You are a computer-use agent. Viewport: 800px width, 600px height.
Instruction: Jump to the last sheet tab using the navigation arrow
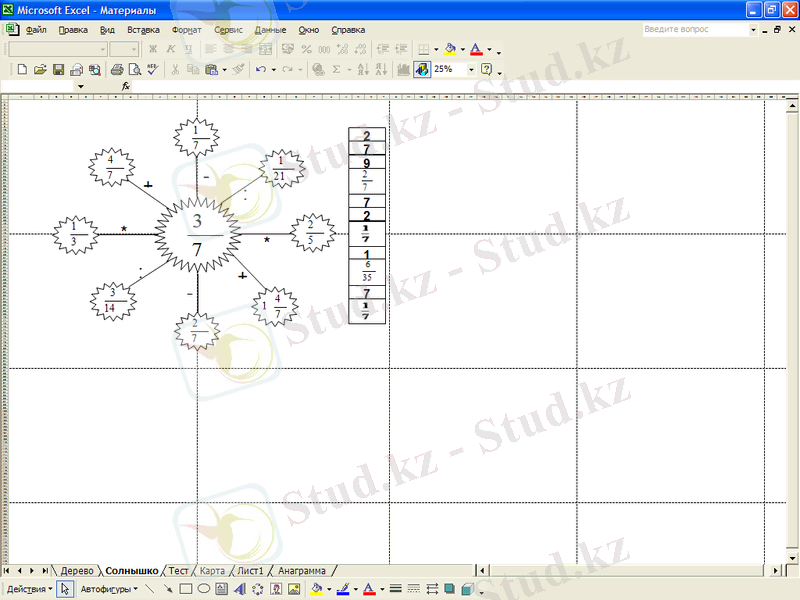[x=45, y=571]
